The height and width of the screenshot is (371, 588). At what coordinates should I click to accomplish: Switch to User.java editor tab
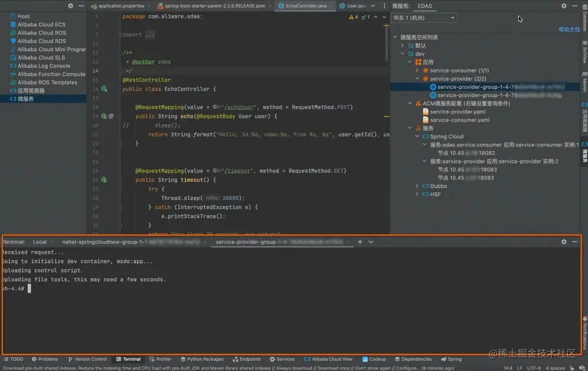tap(353, 5)
